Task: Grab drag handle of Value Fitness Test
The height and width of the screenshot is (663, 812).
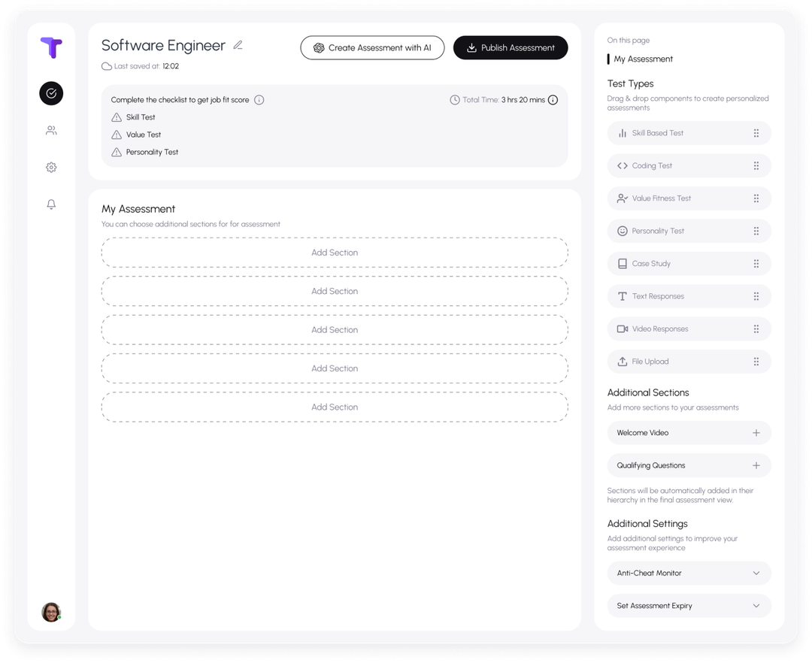Action: click(756, 198)
